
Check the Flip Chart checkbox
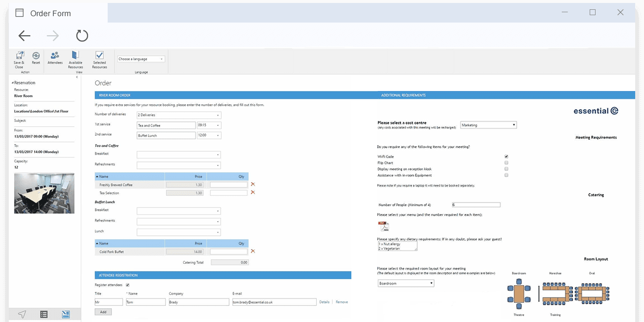coord(506,162)
